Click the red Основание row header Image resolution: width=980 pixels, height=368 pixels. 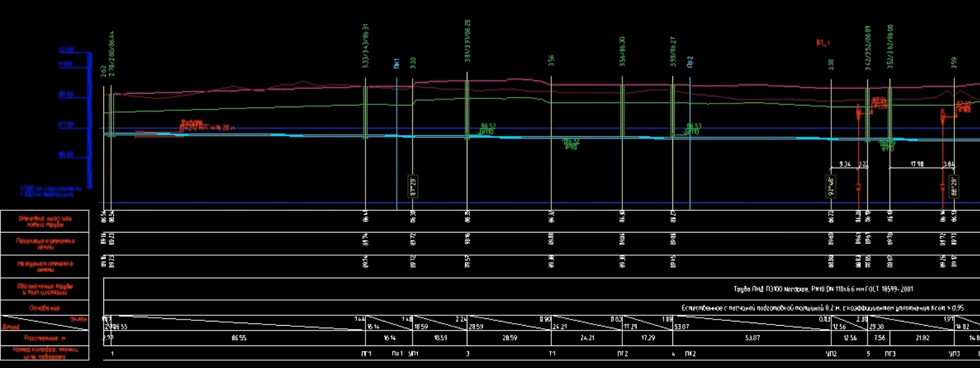(x=44, y=308)
